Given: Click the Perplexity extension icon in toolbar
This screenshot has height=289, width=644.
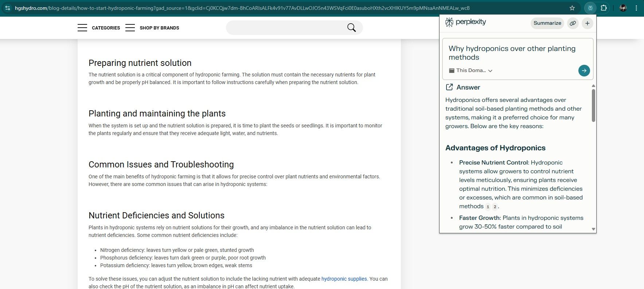Looking at the screenshot, I should click(590, 8).
